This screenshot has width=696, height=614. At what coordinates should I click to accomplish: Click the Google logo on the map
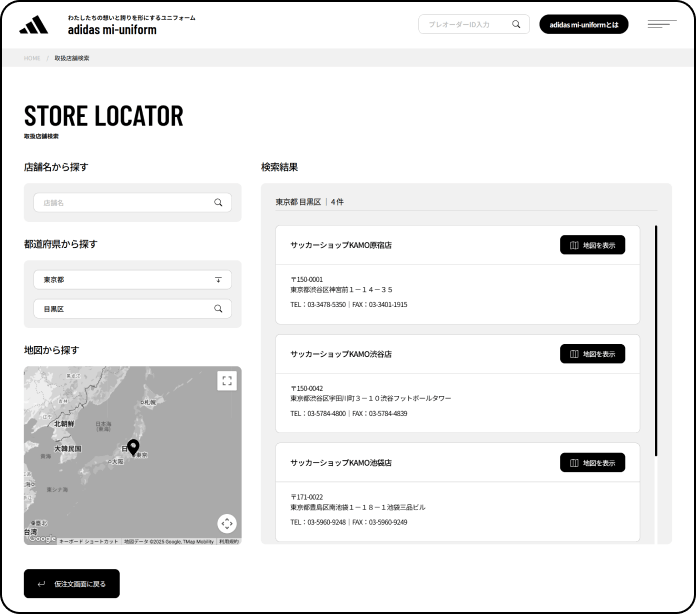click(x=42, y=539)
